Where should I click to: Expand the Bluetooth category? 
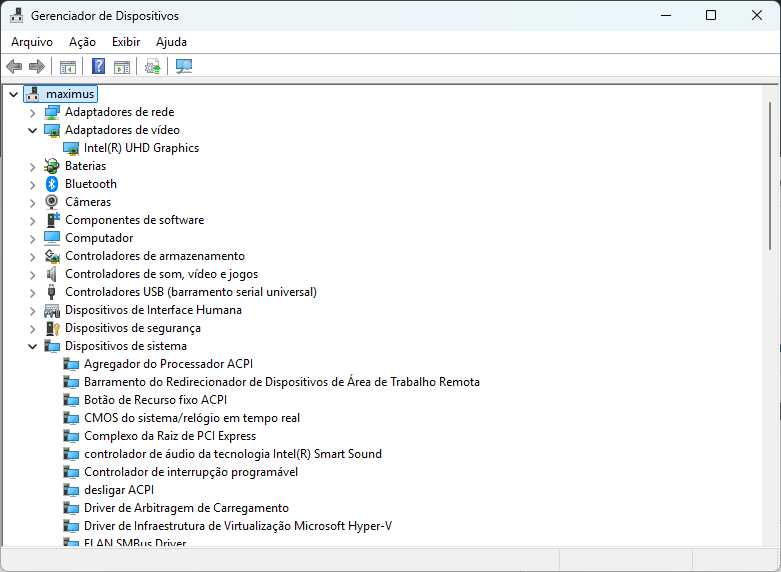click(x=32, y=184)
